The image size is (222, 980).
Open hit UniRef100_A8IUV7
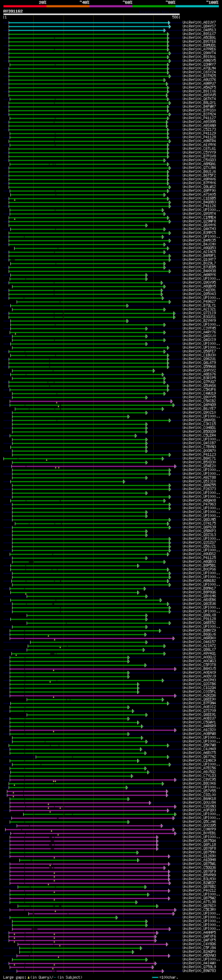coord(199,23)
